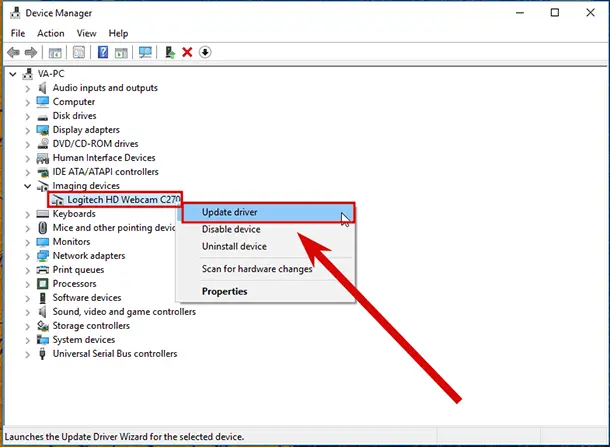Open the blue Help question-mark toolbar icon
This screenshot has width=610, height=447.
coord(103,52)
